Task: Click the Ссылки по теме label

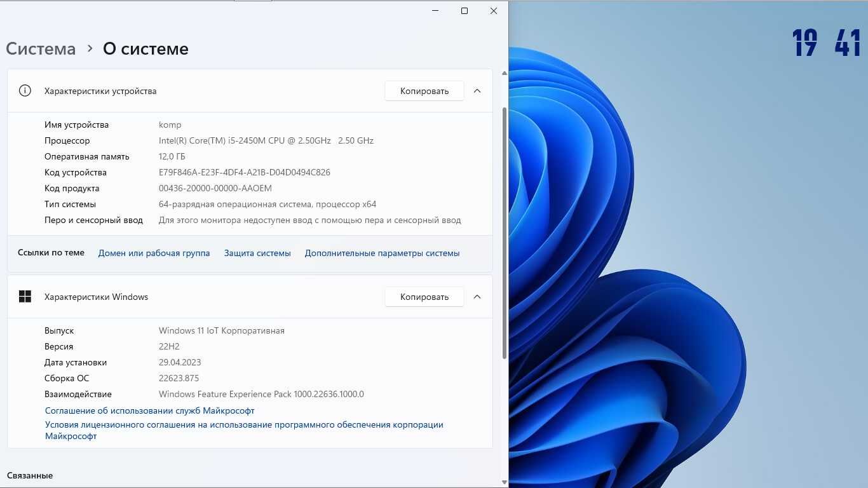Action: (51, 252)
